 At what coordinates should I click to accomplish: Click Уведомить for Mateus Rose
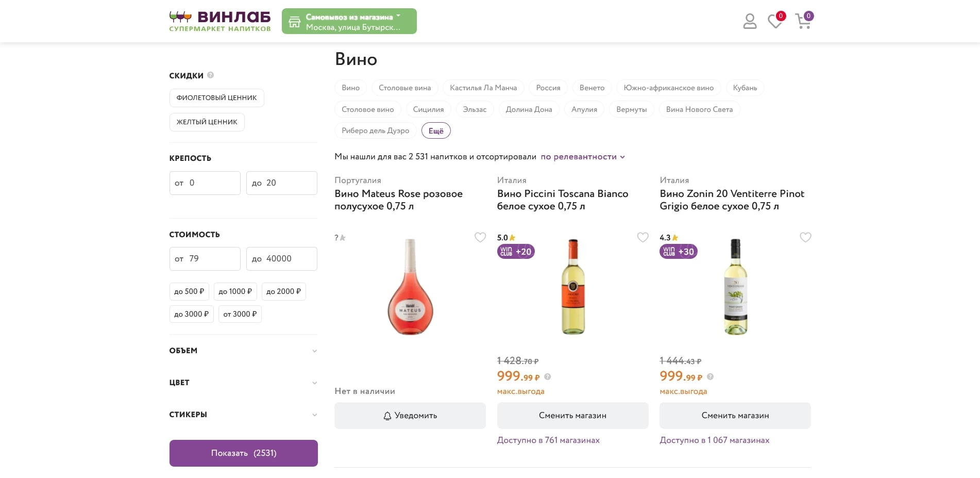(410, 416)
